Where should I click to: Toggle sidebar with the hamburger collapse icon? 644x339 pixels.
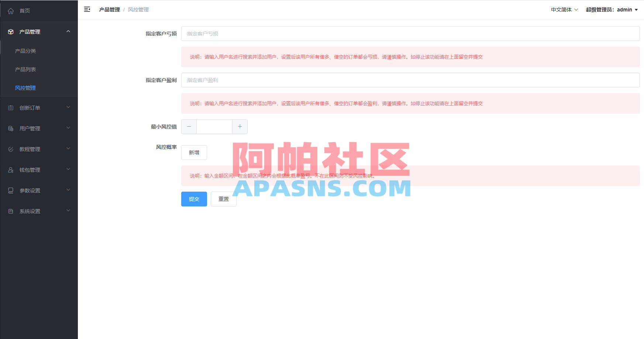[x=87, y=9]
